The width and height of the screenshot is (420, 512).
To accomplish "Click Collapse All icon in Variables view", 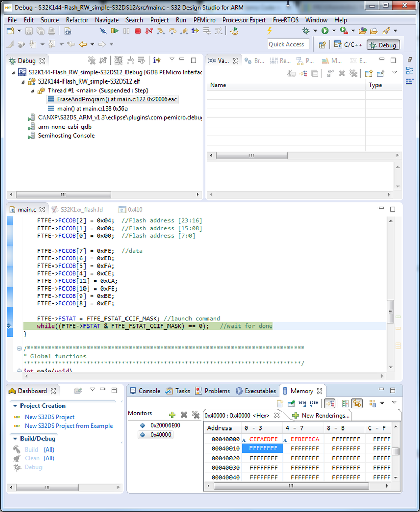I will (x=314, y=73).
